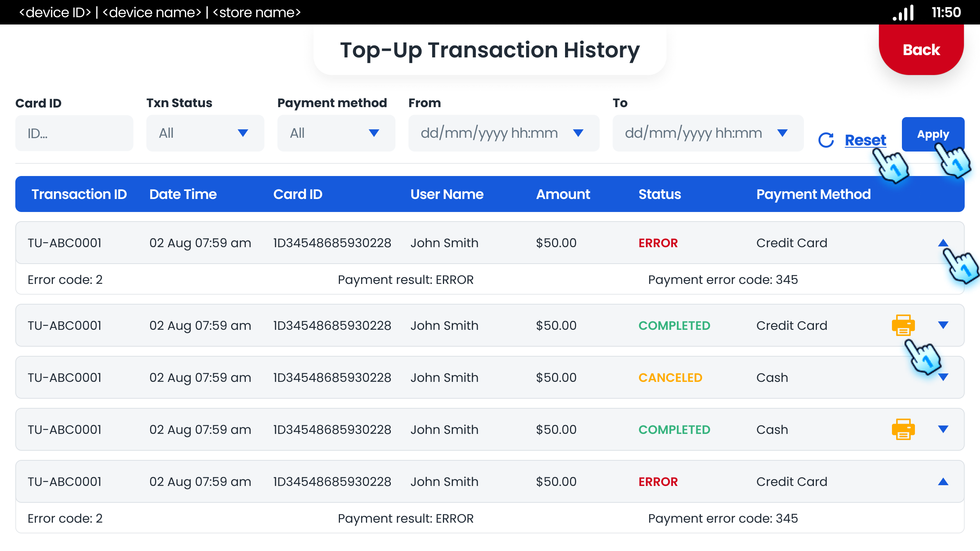
Task: Print the COMPLETED Cash transaction
Action: click(x=903, y=429)
